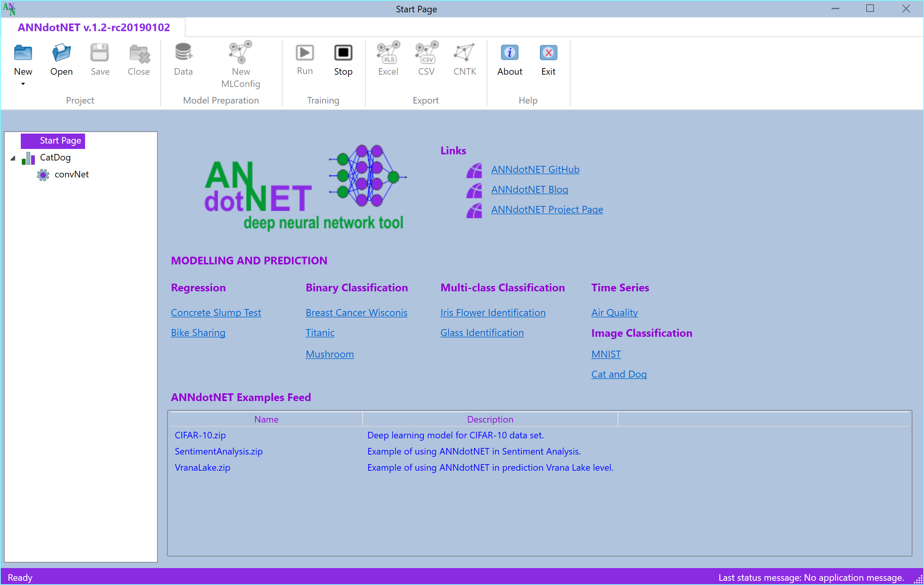Select the Training ribbon tab
This screenshot has width=924, height=585.
323,100
